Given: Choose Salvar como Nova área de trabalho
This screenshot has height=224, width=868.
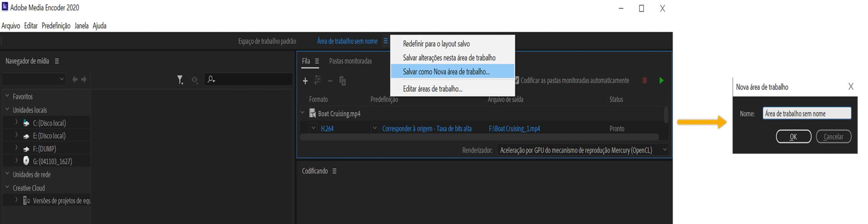Looking at the screenshot, I should (453, 71).
